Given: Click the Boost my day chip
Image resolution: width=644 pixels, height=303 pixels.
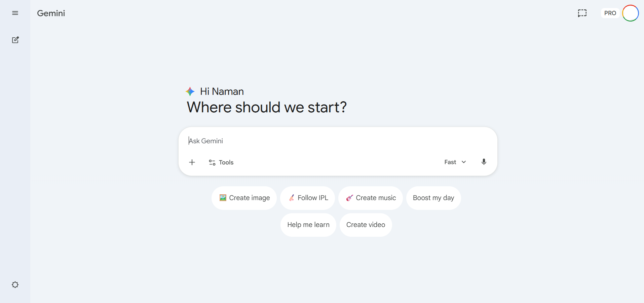Looking at the screenshot, I should [433, 198].
